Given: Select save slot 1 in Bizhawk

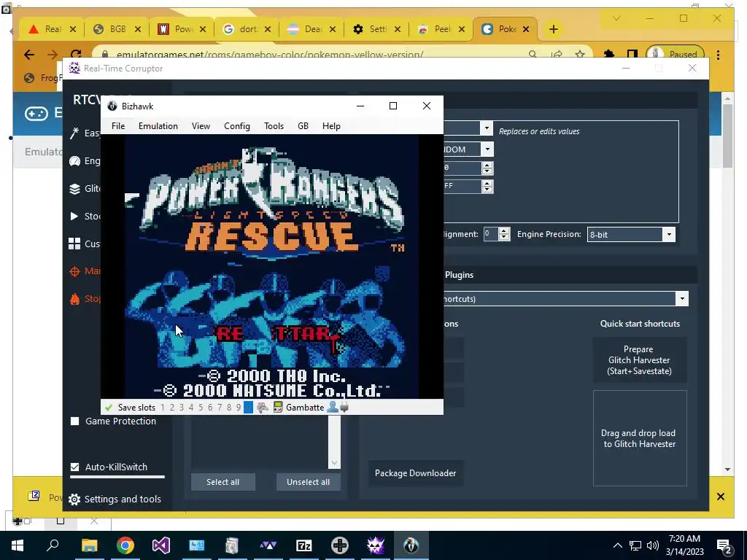Looking at the screenshot, I should coord(163,408).
